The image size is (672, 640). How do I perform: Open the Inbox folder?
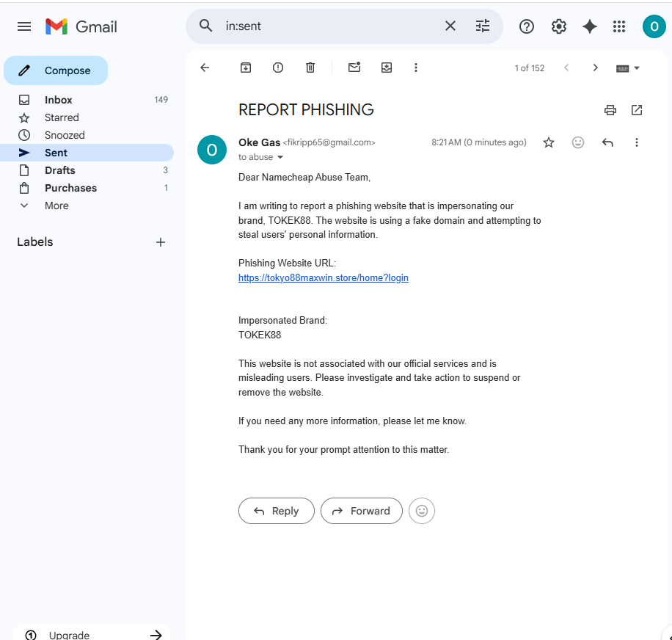tap(88, 100)
